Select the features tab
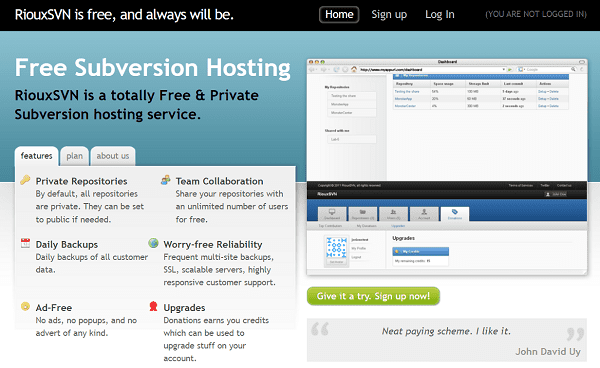The height and width of the screenshot is (368, 600). (x=36, y=156)
